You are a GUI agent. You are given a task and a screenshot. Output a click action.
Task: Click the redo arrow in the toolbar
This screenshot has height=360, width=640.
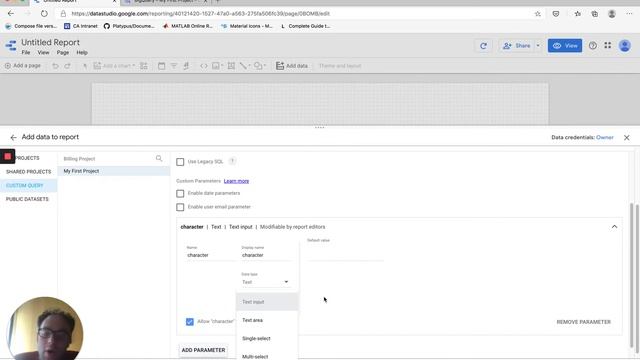point(67,66)
